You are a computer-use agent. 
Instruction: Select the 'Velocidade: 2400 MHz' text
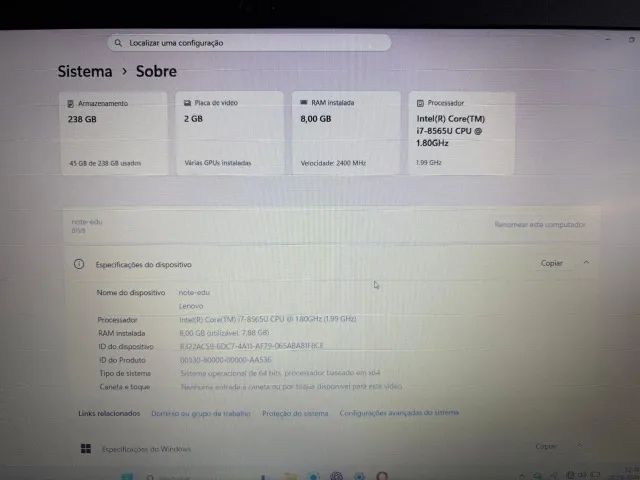(x=333, y=163)
